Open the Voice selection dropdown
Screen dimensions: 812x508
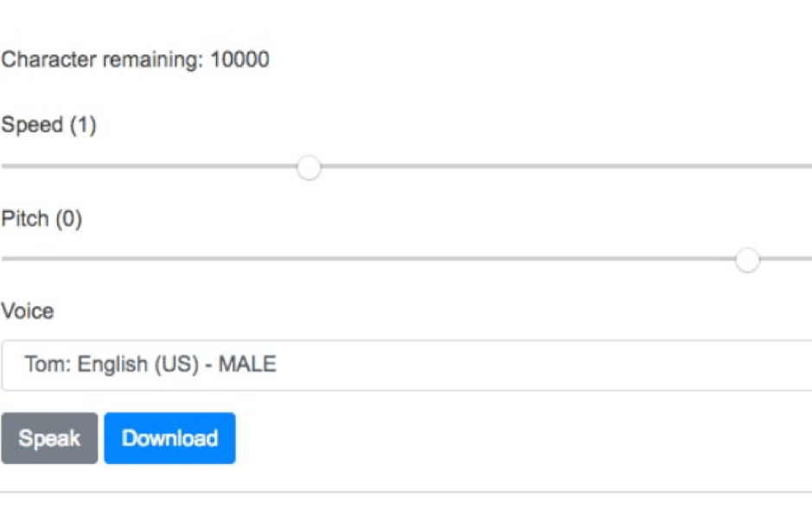pos(406,365)
